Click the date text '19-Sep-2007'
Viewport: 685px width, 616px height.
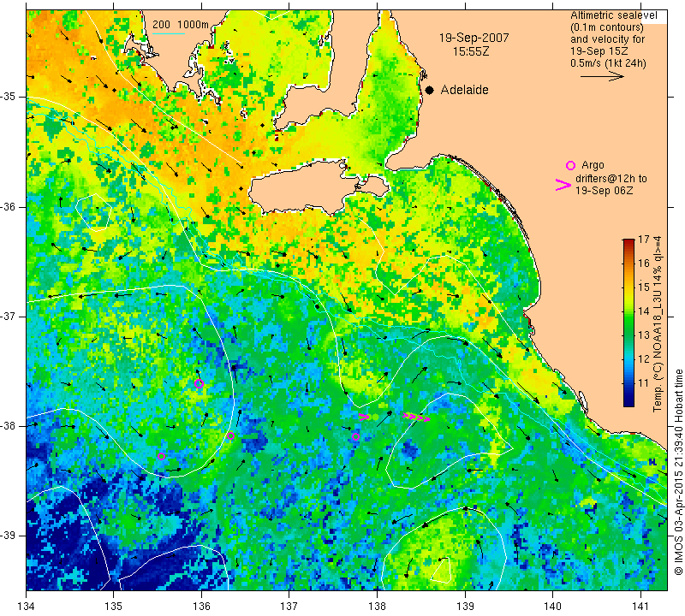474,38
